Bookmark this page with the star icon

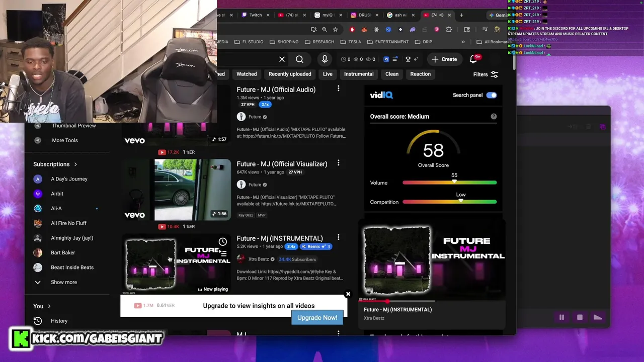coord(336,30)
